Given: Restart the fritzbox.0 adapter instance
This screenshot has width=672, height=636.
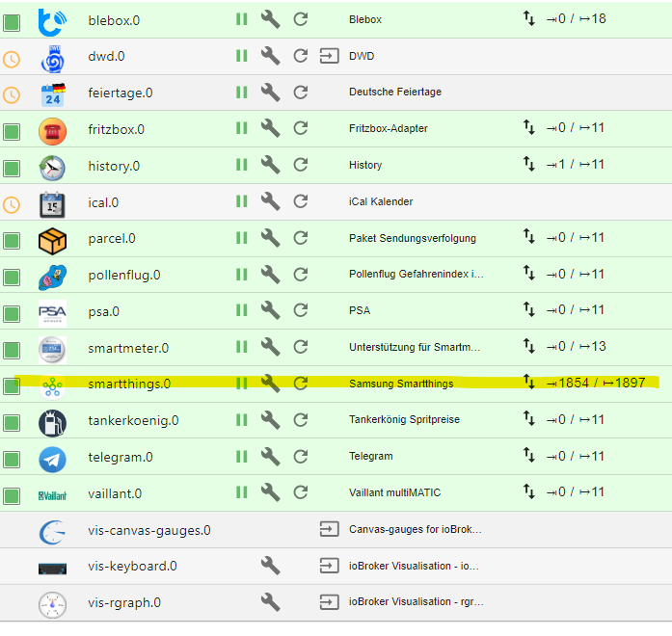Looking at the screenshot, I should (x=301, y=128).
